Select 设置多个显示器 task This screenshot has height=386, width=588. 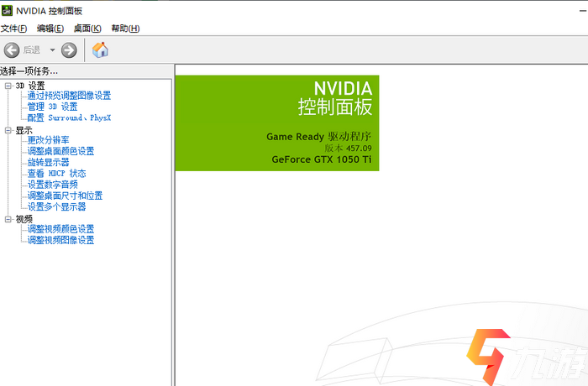pos(56,207)
